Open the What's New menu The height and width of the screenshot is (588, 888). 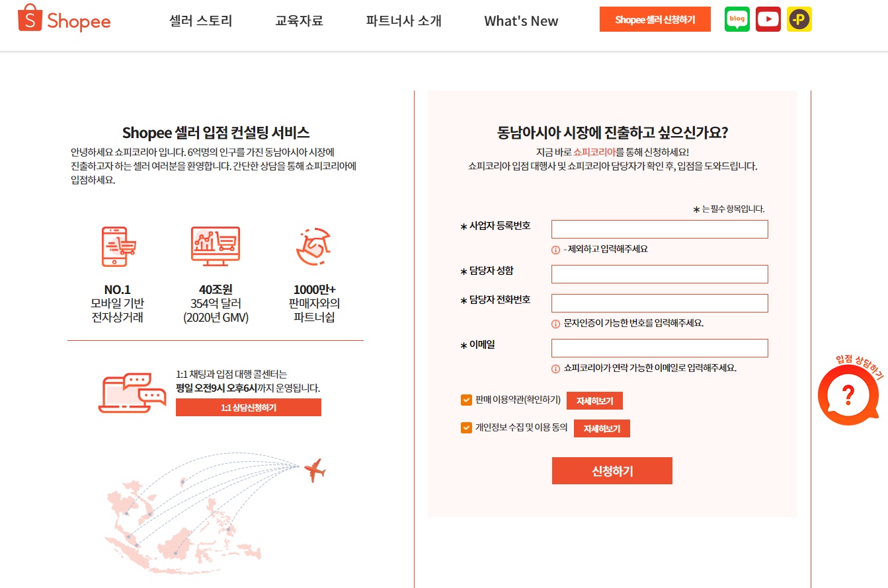pyautogui.click(x=521, y=21)
